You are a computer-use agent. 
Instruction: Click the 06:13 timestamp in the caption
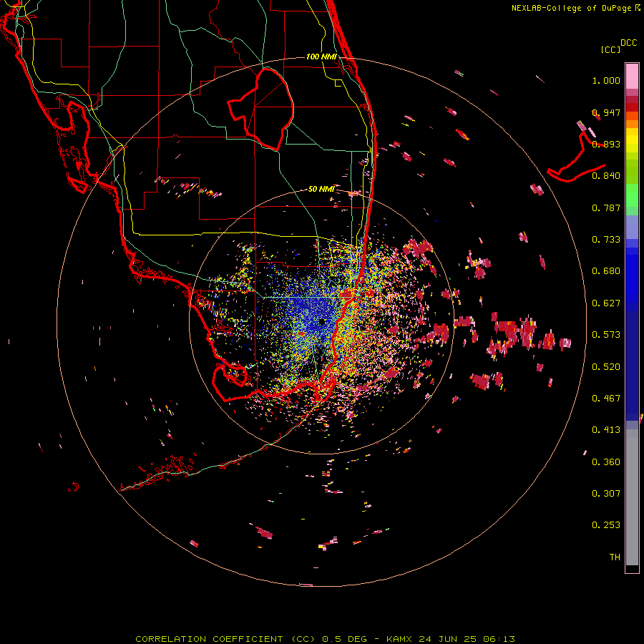tap(499, 639)
